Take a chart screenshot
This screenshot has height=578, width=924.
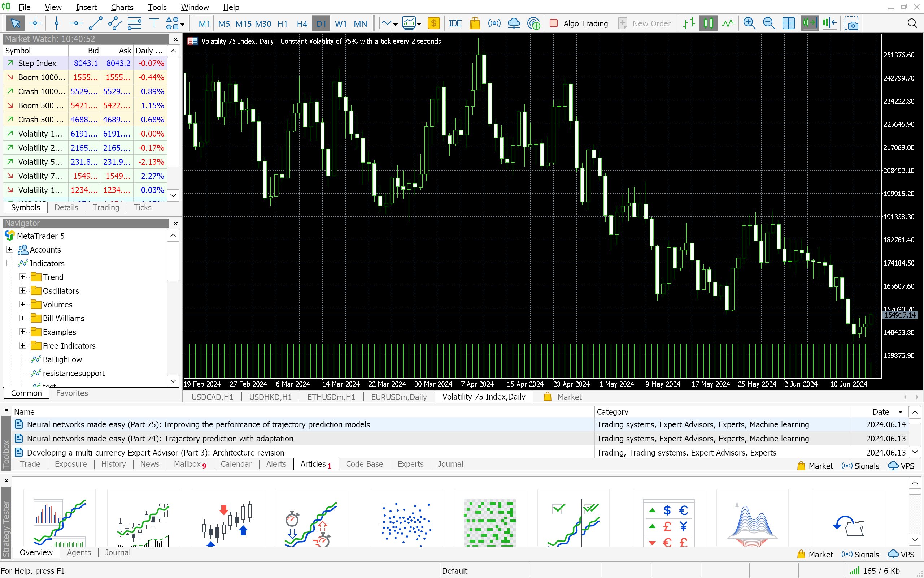tap(851, 23)
